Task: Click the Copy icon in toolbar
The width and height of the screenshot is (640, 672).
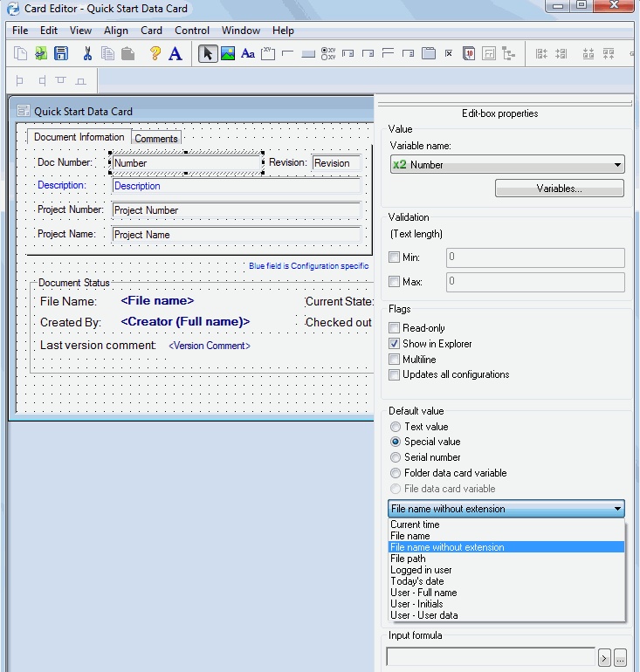Action: pos(107,53)
